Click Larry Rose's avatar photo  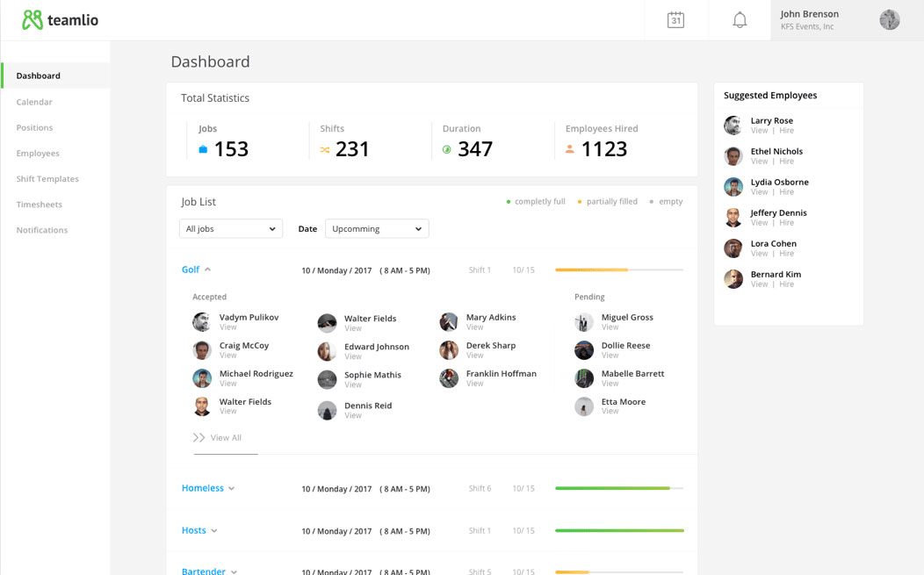tap(733, 126)
